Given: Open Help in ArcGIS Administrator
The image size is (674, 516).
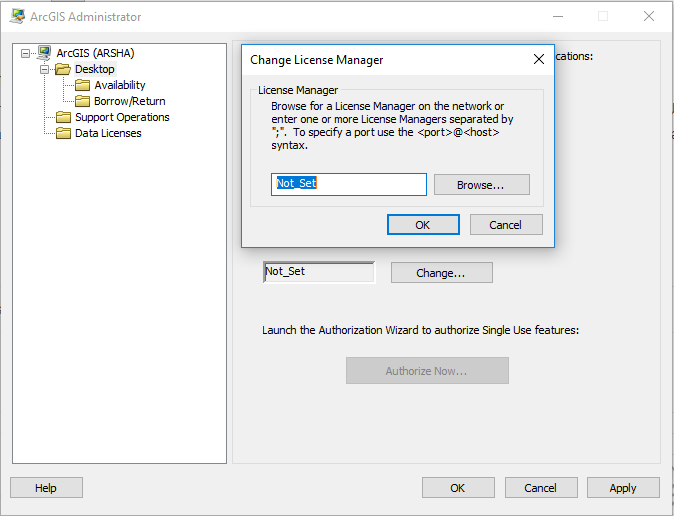Looking at the screenshot, I should [x=46, y=488].
